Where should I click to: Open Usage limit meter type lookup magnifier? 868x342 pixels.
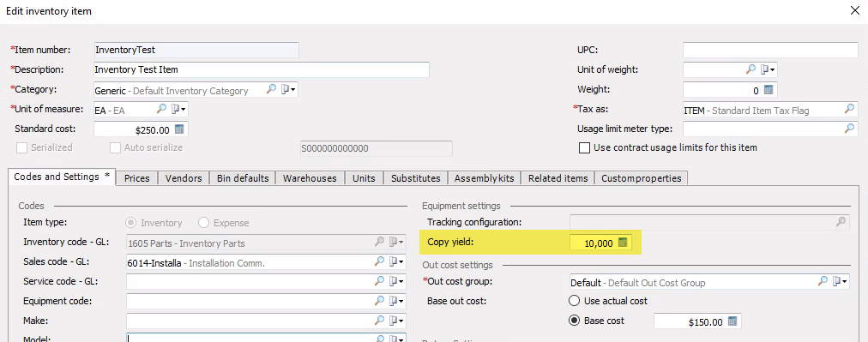(849, 129)
